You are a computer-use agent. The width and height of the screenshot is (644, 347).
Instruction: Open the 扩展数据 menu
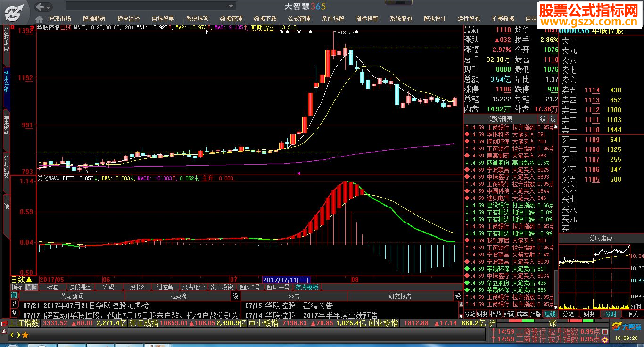[x=503, y=19]
